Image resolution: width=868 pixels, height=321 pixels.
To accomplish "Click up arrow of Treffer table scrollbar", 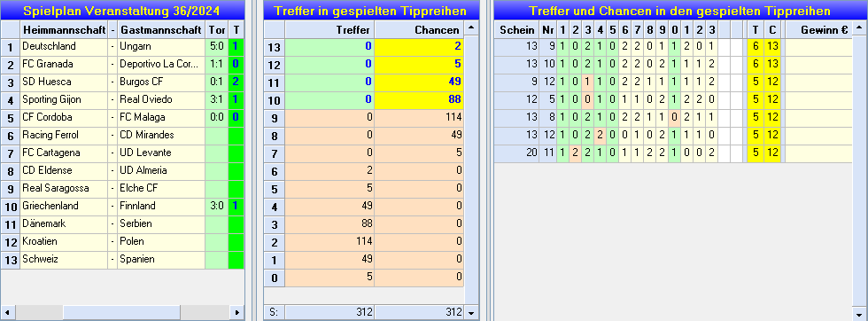I will point(471,27).
